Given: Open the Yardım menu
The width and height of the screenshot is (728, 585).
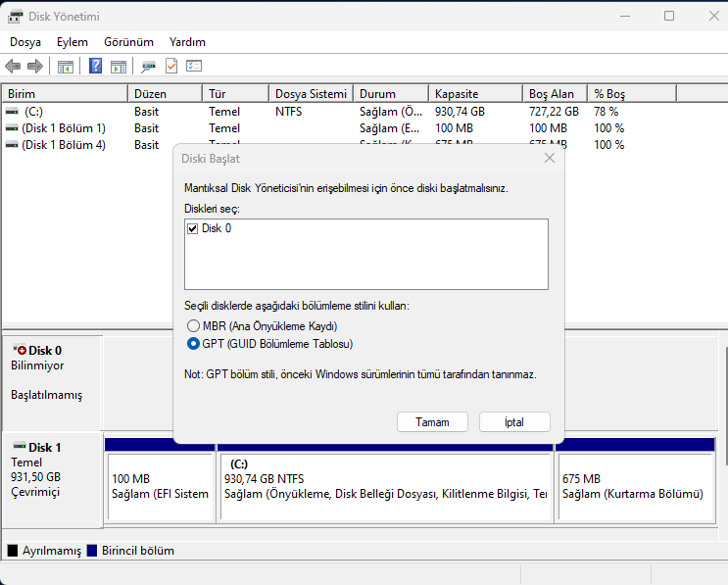Looking at the screenshot, I should (x=187, y=42).
